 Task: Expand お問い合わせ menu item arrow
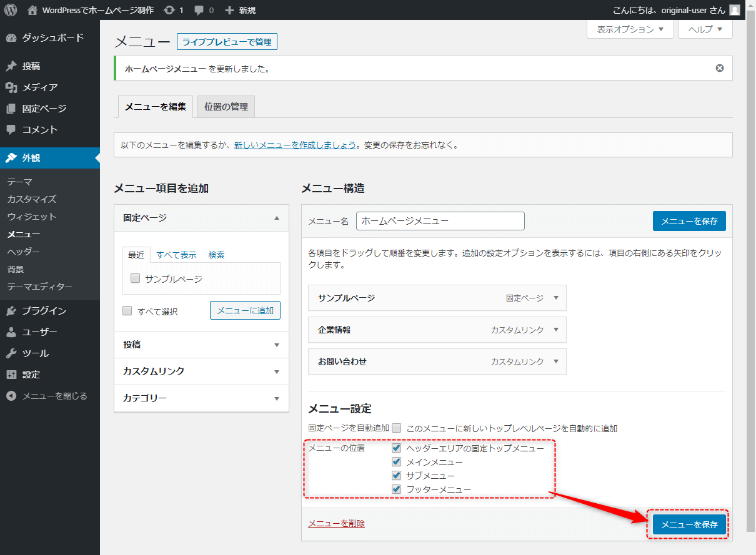[556, 361]
